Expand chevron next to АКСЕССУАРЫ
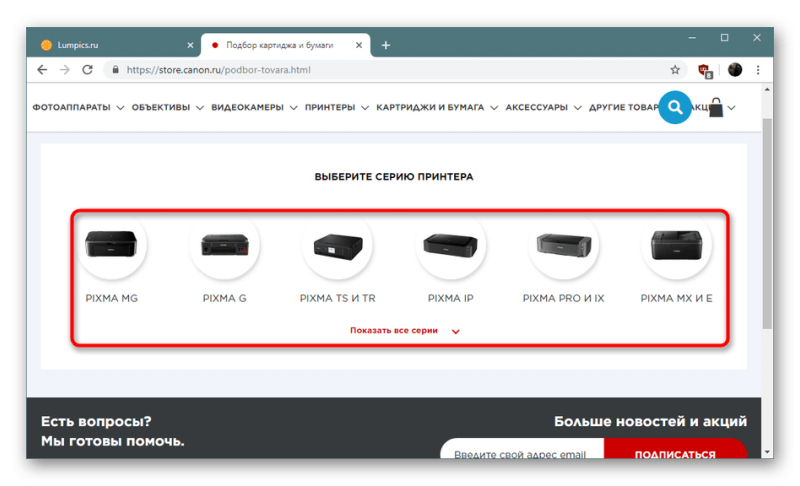The height and width of the screenshot is (486, 800). 578,108
